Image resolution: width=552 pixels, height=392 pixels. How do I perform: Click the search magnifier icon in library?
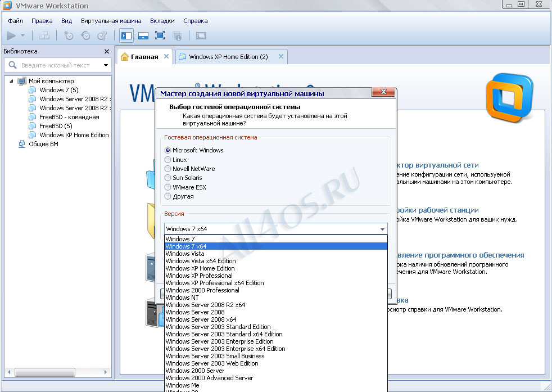pos(12,65)
